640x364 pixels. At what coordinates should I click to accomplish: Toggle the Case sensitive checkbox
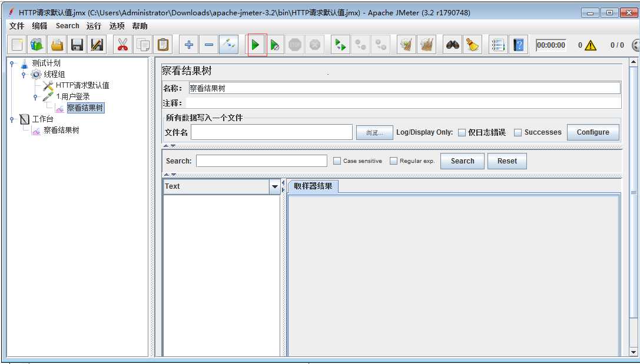tap(337, 161)
